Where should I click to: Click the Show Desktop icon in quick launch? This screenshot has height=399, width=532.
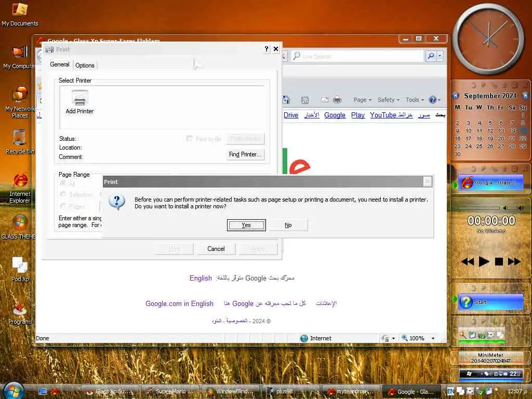coord(43,391)
